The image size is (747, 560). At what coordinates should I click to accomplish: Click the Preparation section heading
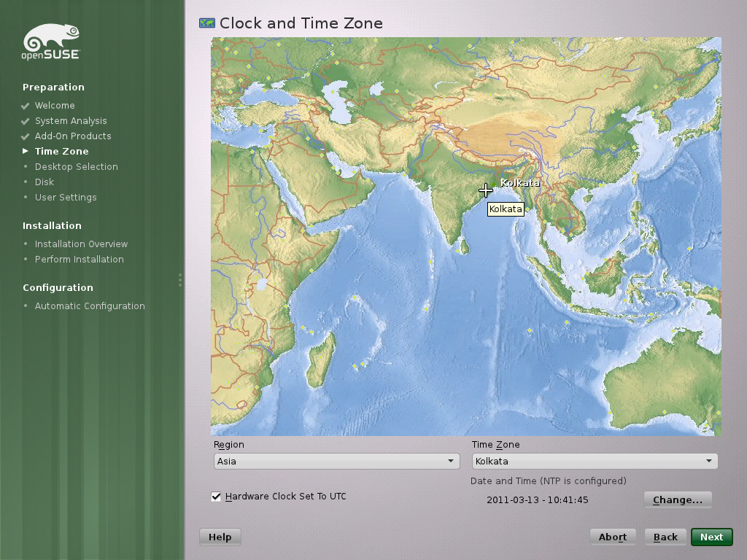click(x=53, y=87)
